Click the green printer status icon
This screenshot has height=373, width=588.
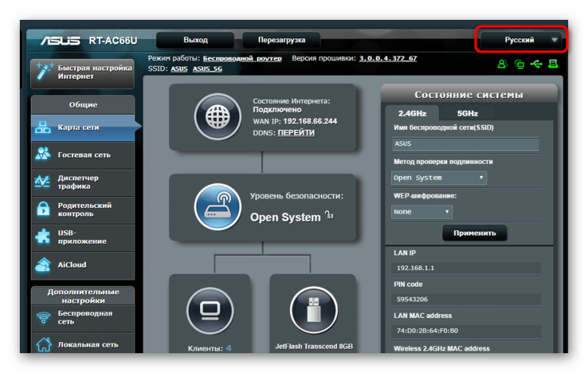pyautogui.click(x=553, y=64)
